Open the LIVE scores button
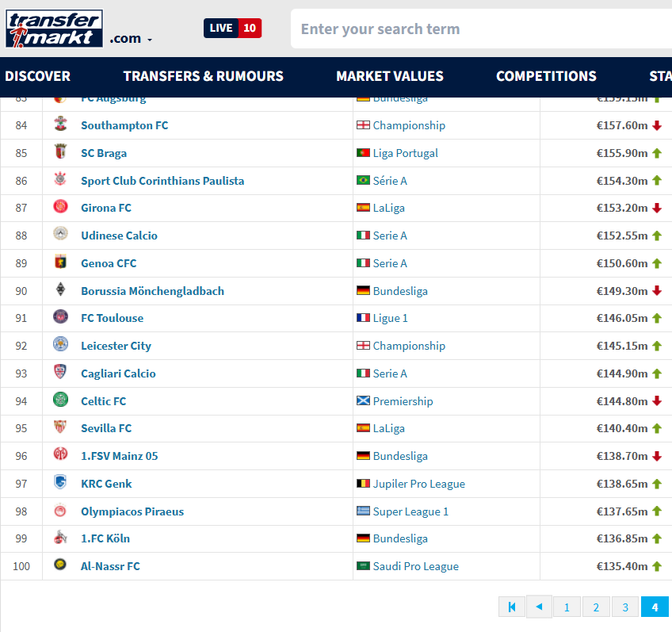Screen dimensions: 672x632 (232, 29)
